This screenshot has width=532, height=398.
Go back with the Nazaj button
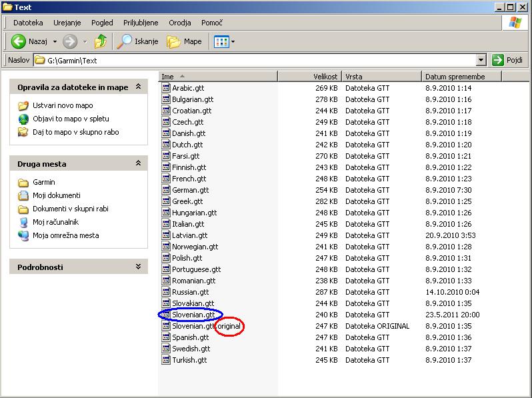tap(29, 41)
